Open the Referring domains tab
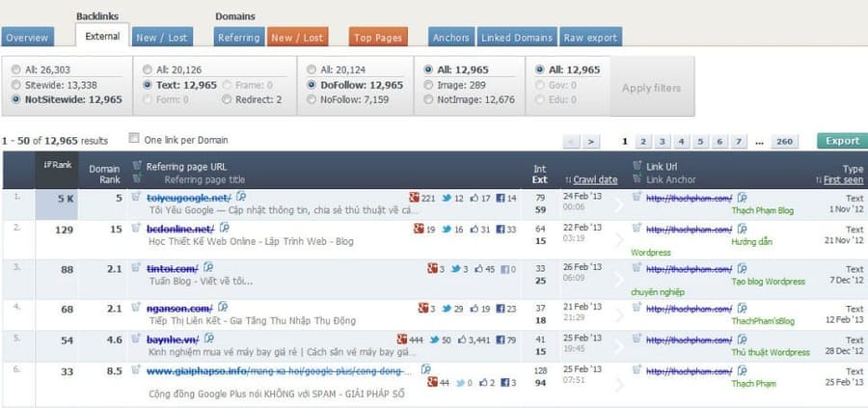This screenshot has height=408, width=868. (x=239, y=37)
